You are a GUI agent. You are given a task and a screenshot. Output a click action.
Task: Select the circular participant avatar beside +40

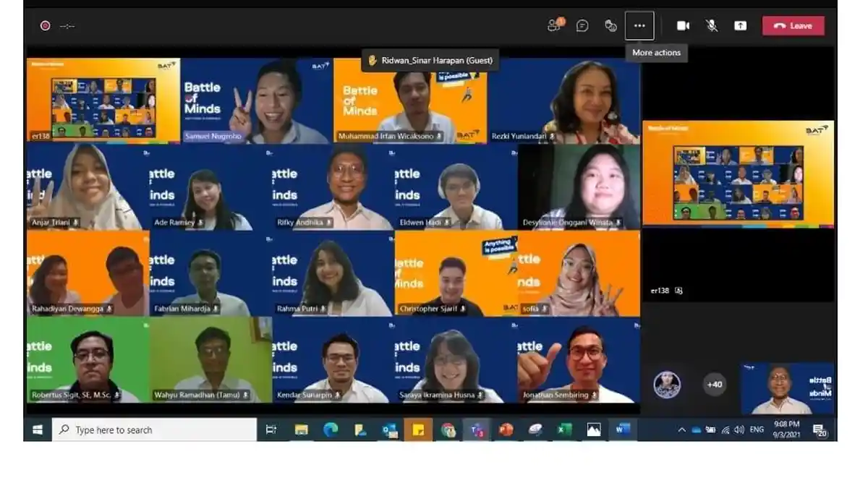tap(667, 385)
